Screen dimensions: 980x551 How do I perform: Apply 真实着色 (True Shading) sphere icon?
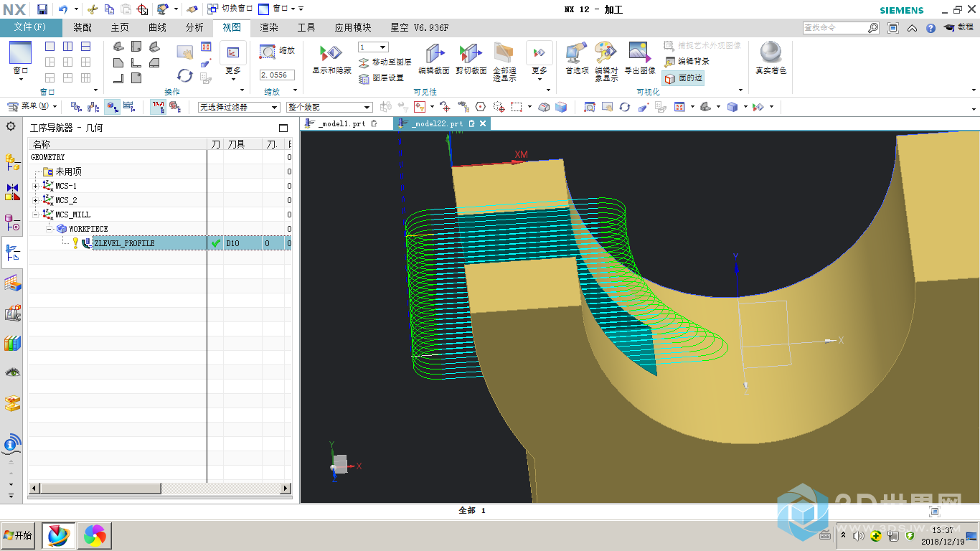point(771,53)
